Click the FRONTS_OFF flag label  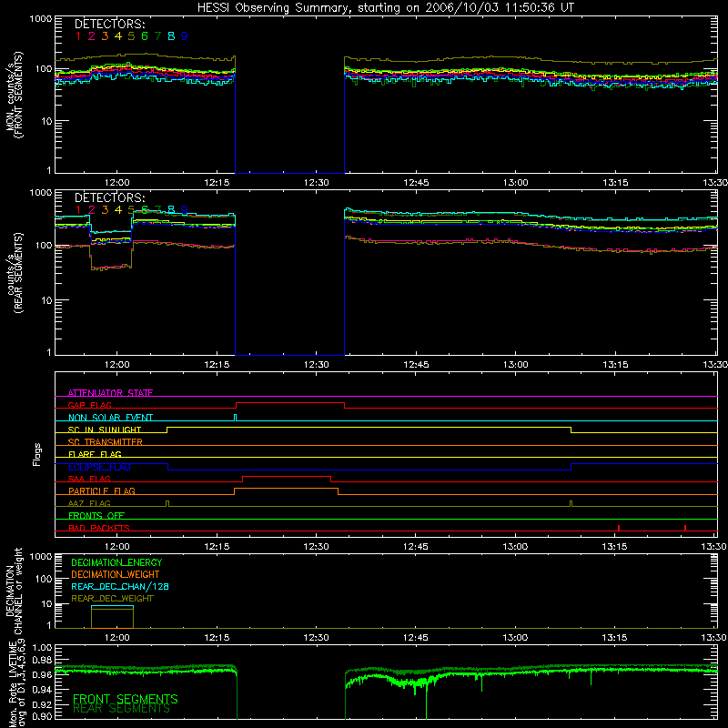tap(96, 515)
